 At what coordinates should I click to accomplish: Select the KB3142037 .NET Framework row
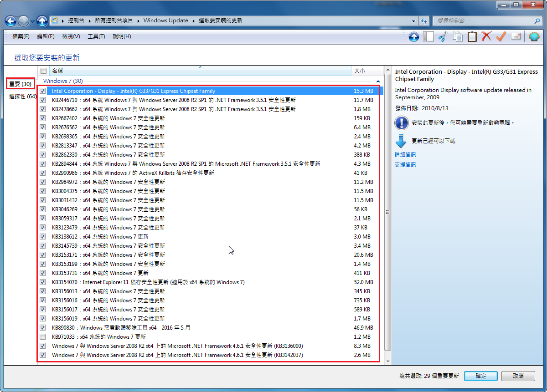click(211, 355)
